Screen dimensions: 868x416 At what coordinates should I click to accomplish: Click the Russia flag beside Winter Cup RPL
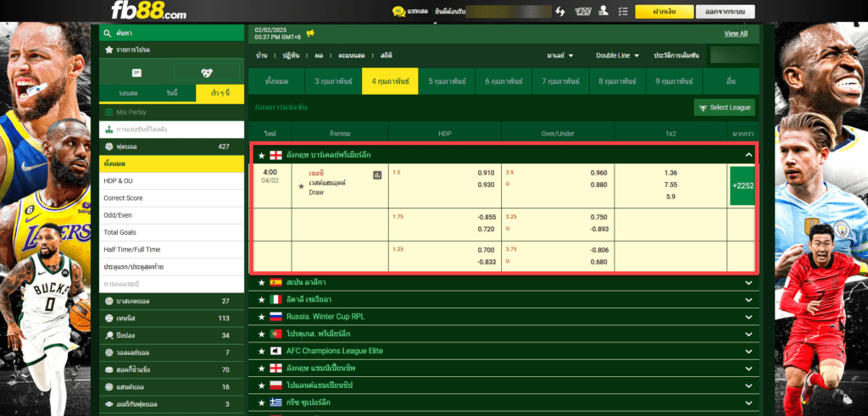pyautogui.click(x=275, y=317)
